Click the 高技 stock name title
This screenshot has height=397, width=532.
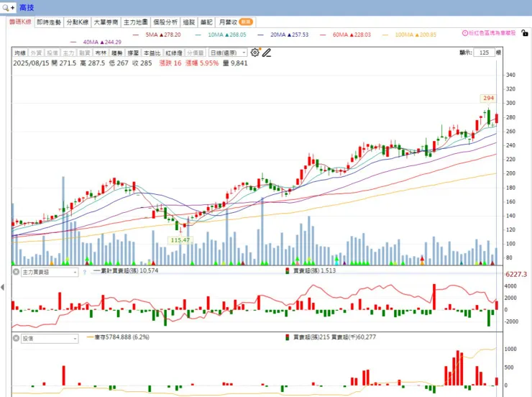27,7
